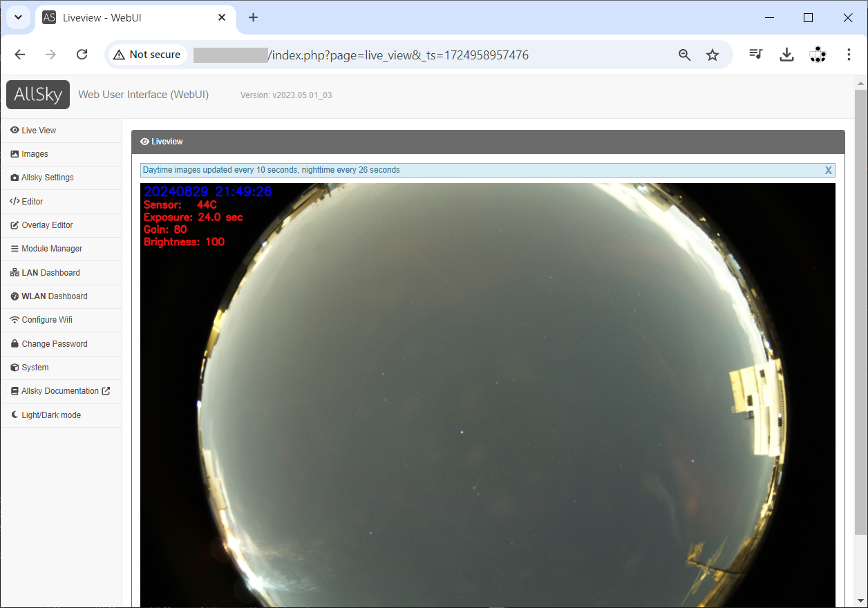Viewport: 868px width, 608px height.
Task: Click the cube icon beside System
Action: [15, 368]
